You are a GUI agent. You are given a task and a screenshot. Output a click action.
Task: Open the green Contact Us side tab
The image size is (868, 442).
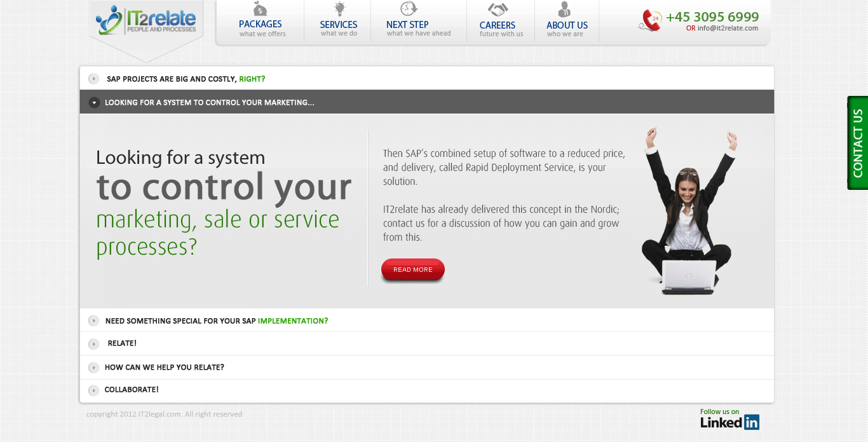[x=857, y=143]
